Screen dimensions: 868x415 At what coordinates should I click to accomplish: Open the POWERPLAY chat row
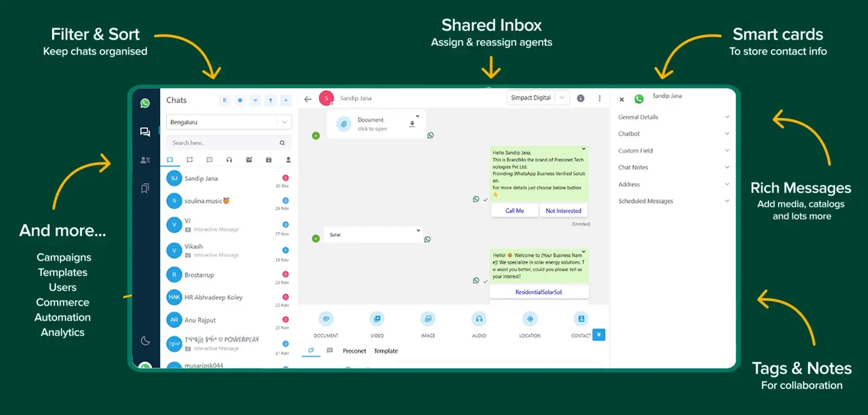(229, 344)
